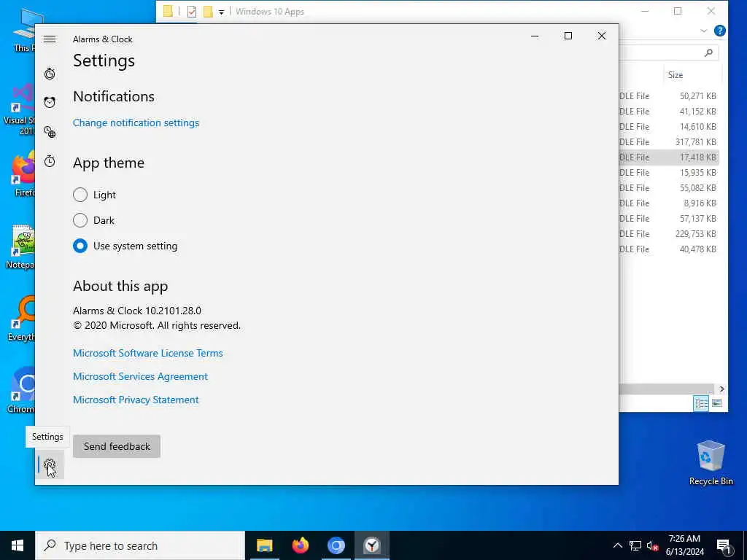Click New folder icon in Explorer quick access toolbar
Screen dimensions: 747x560
[208, 12]
